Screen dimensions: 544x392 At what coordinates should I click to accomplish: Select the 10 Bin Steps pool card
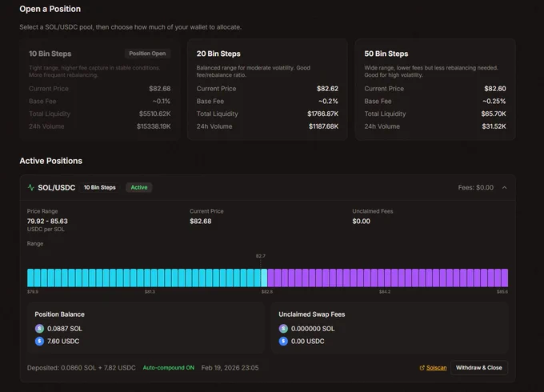click(99, 90)
